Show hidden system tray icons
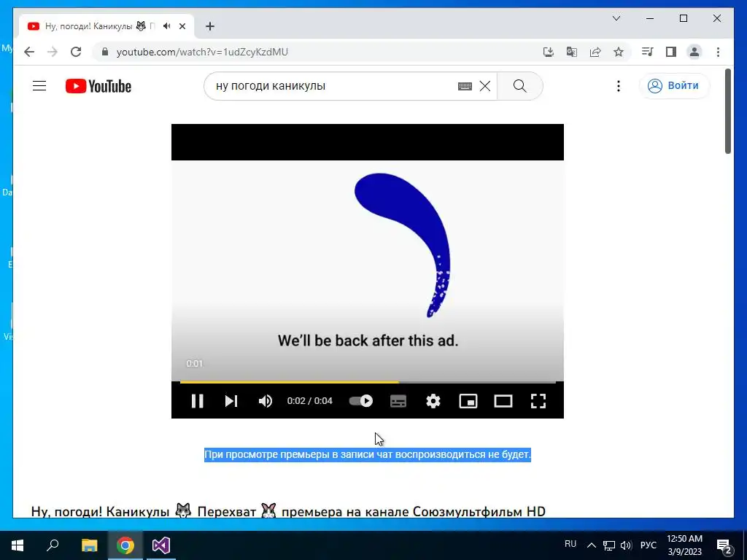This screenshot has height=560, width=747. pos(591,545)
